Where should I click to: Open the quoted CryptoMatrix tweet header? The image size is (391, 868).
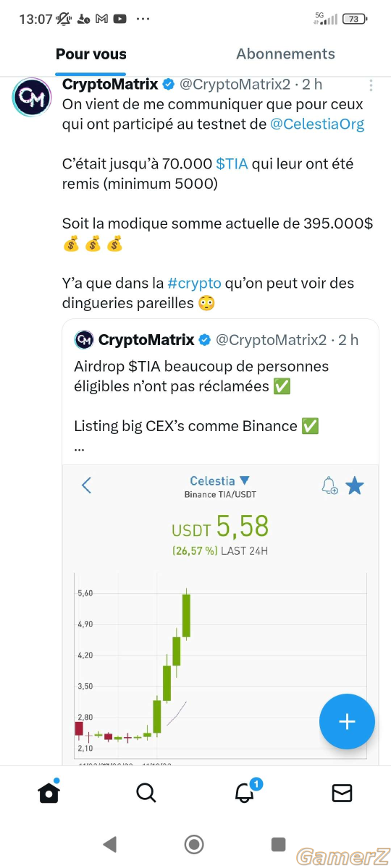point(216,339)
